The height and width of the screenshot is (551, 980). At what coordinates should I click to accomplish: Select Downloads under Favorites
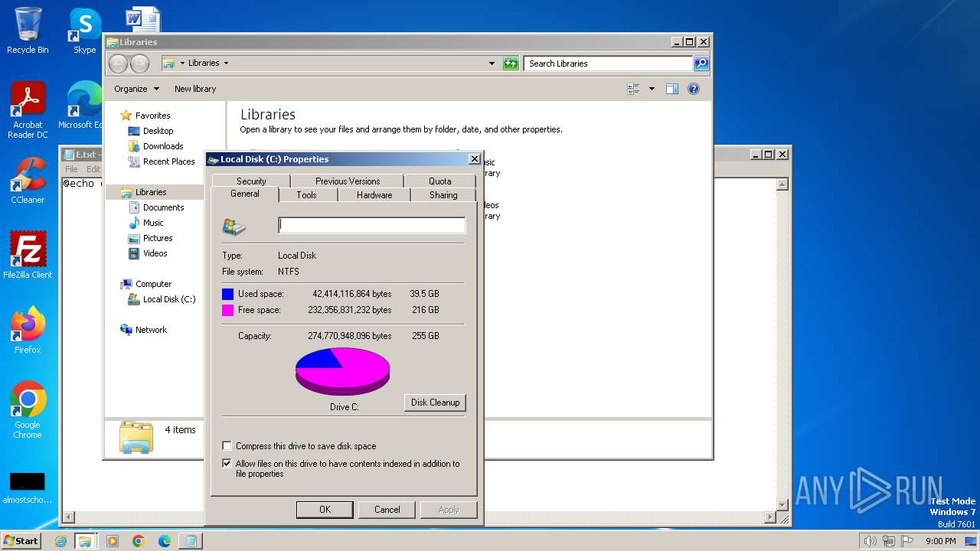point(163,146)
